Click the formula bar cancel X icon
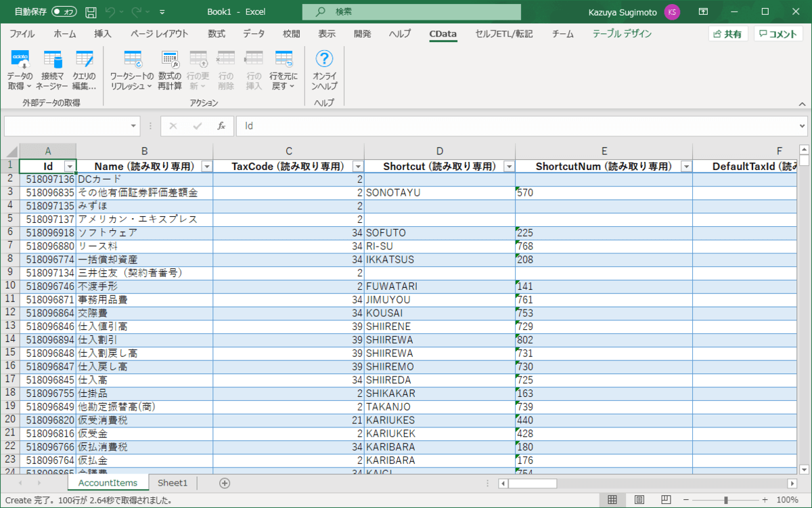 (x=173, y=126)
